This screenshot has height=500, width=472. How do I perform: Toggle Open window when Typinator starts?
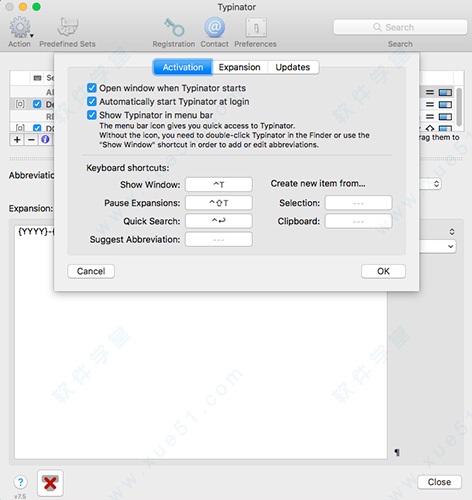[92, 88]
